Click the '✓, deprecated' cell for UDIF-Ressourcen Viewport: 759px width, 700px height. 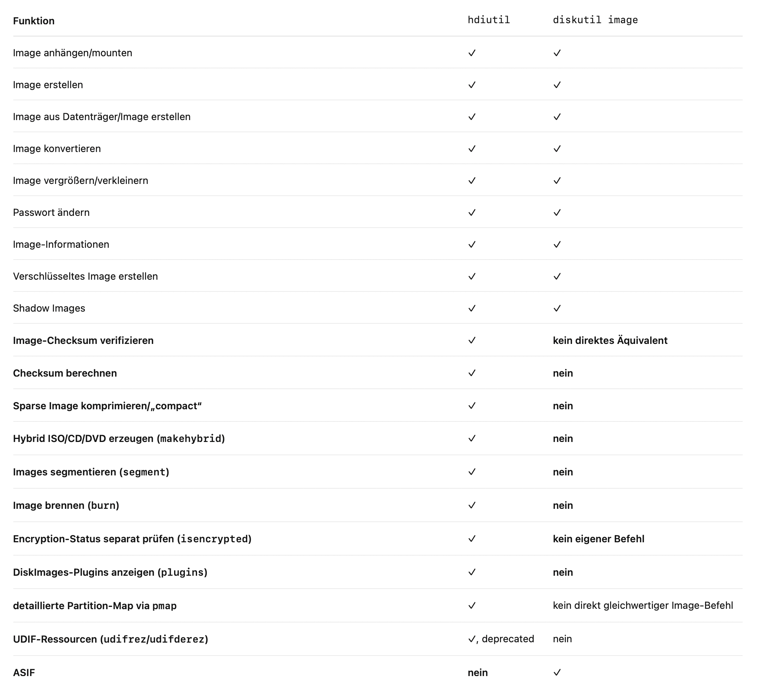(501, 639)
